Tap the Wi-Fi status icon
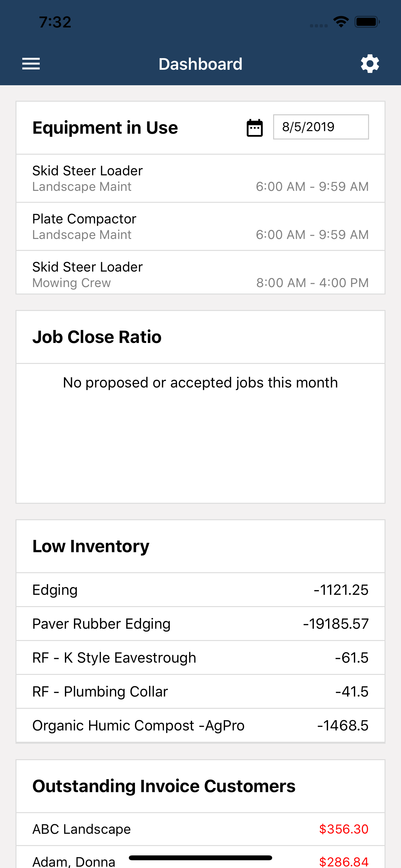This screenshot has width=401, height=868. click(341, 22)
